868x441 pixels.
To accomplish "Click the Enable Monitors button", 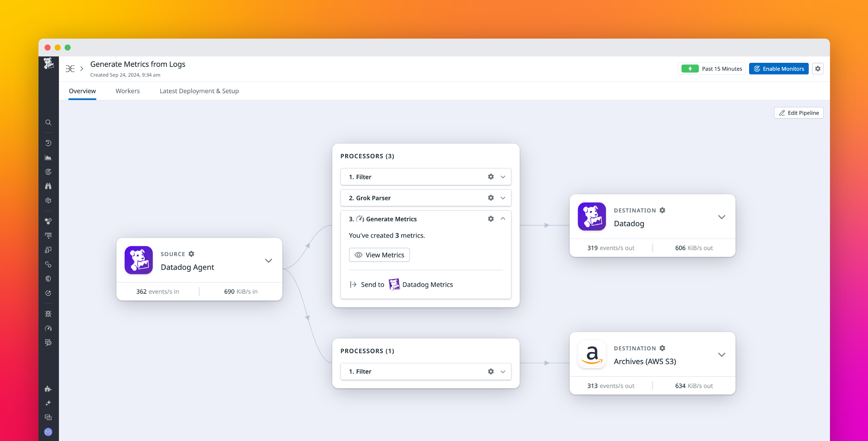I will click(779, 69).
